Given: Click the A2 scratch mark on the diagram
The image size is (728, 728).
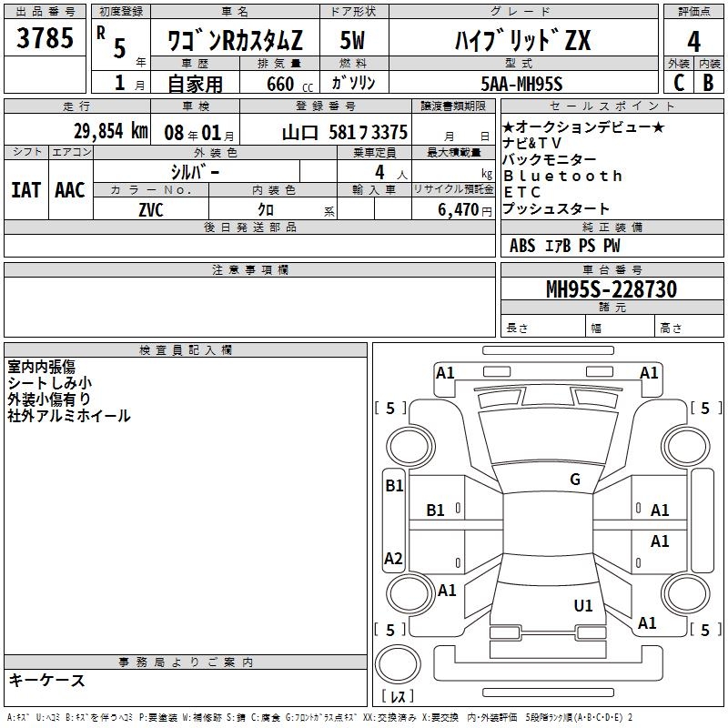Looking at the screenshot, I should [393, 558].
